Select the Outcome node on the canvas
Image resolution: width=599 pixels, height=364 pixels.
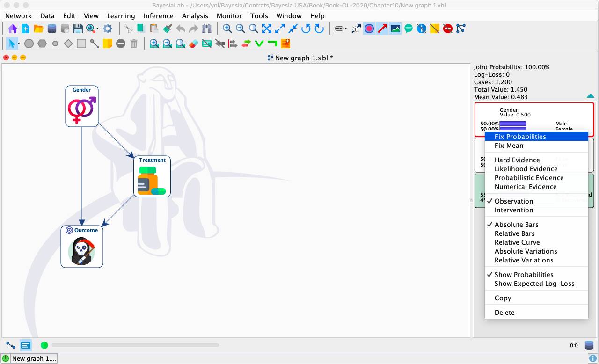pyautogui.click(x=82, y=247)
